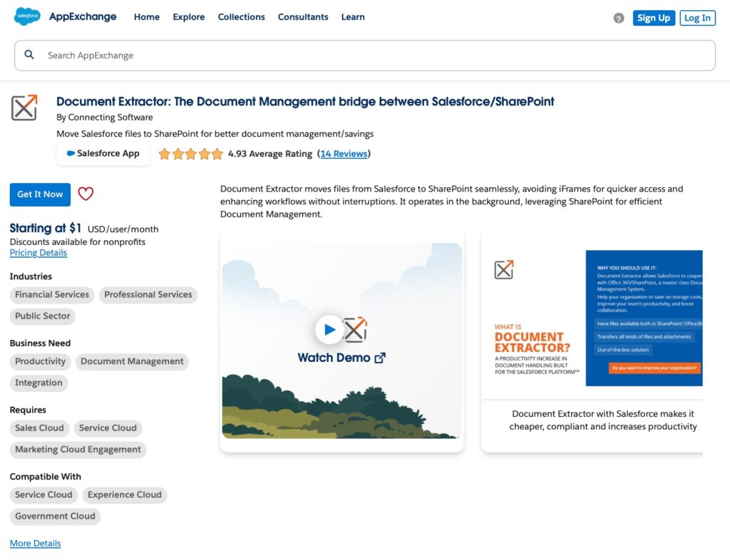The width and height of the screenshot is (730, 560).
Task: Go to the Home menu item
Action: (x=147, y=17)
